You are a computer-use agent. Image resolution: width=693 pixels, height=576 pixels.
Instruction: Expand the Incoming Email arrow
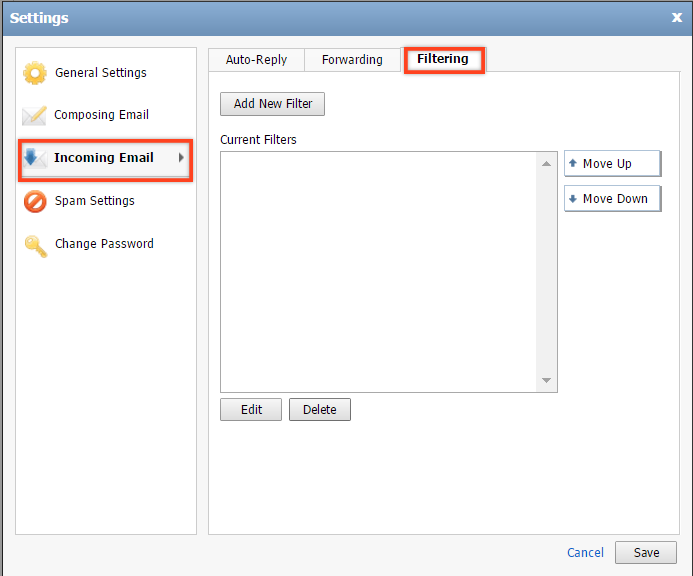coord(181,157)
